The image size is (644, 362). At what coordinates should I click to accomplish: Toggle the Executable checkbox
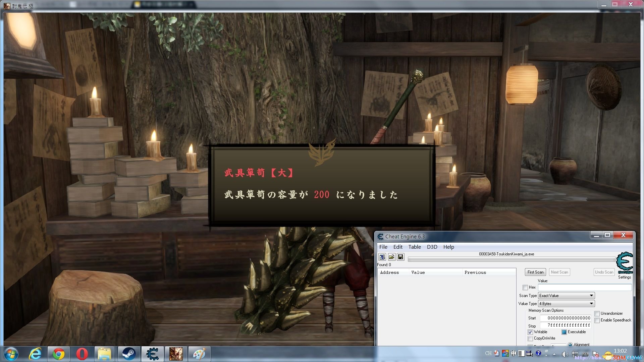564,332
